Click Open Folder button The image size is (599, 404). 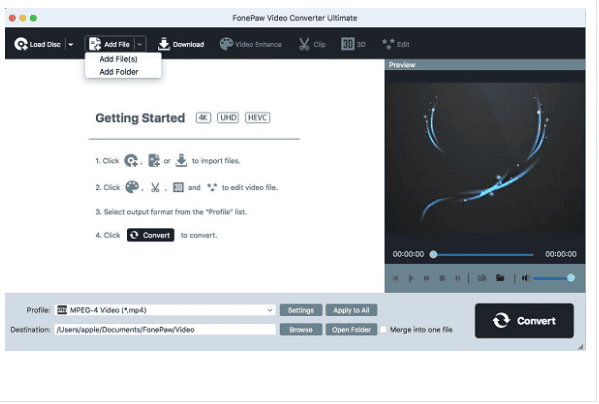coord(351,330)
